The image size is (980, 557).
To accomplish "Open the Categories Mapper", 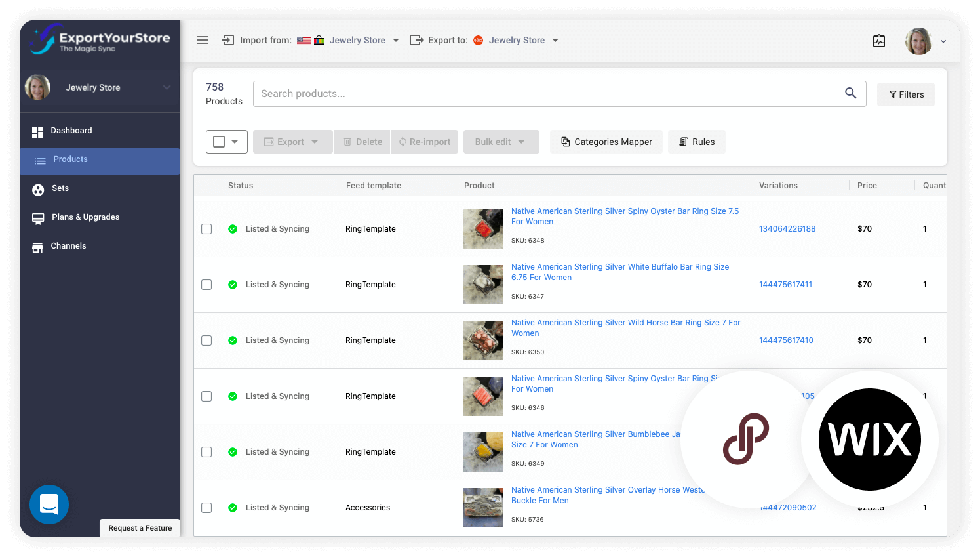I will [606, 141].
